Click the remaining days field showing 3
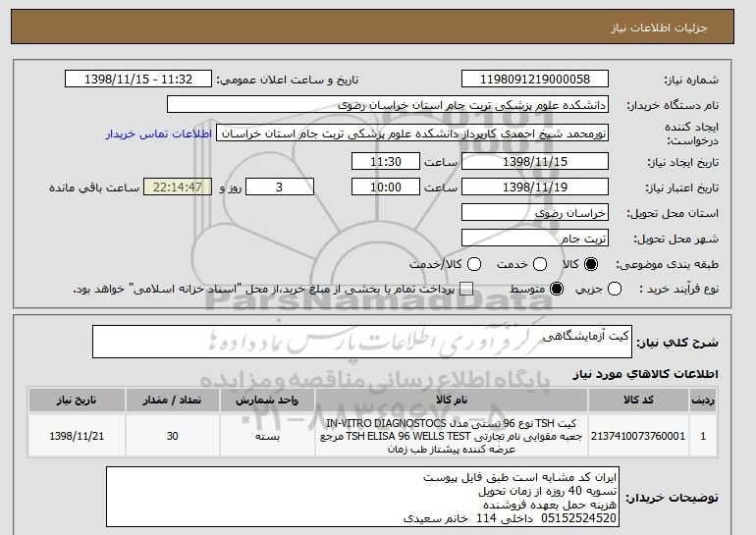The image size is (756, 535). [280, 187]
